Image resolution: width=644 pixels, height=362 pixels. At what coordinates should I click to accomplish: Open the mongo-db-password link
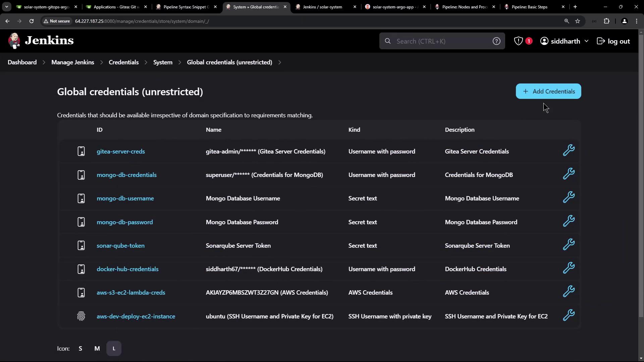124,222
